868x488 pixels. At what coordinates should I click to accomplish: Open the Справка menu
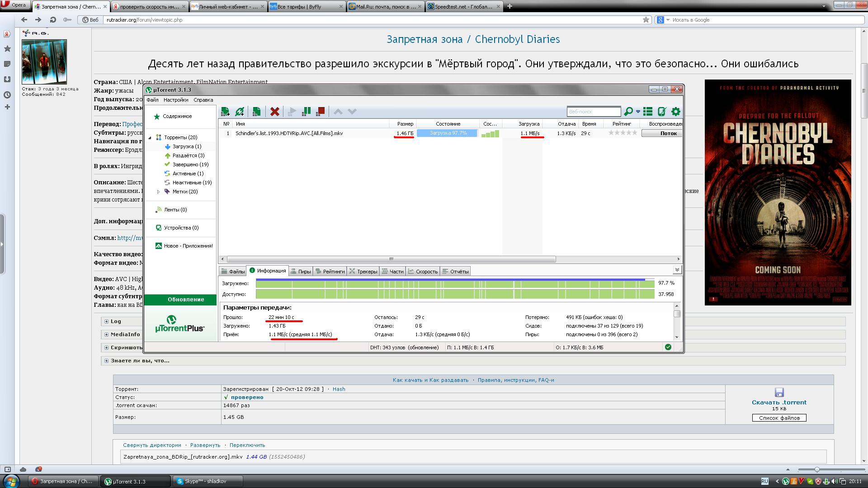[x=203, y=100]
